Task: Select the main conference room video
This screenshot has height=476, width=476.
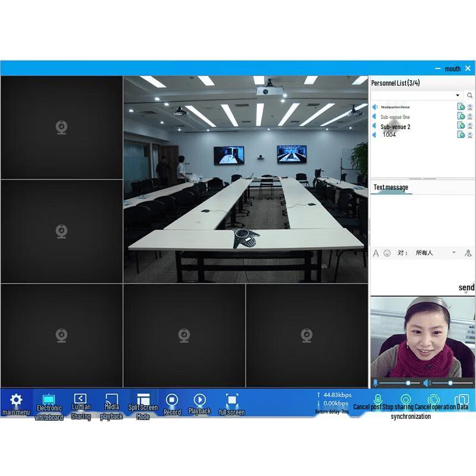Action: (246, 180)
